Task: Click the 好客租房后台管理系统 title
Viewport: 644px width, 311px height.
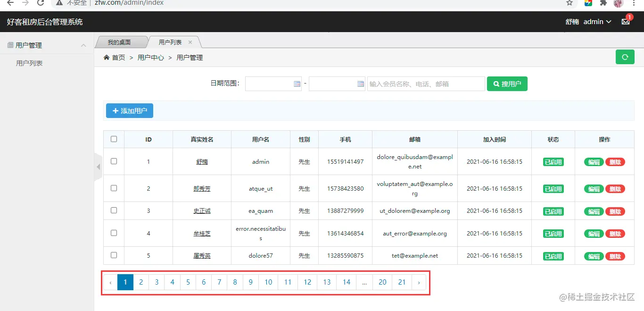Action: click(45, 22)
